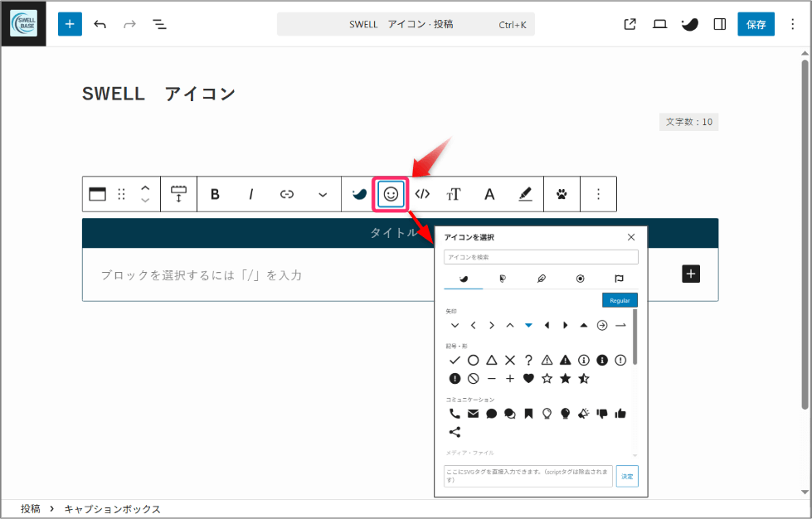Click the caption box タイトル heading
Screen dimensions: 812x519
[x=395, y=233]
